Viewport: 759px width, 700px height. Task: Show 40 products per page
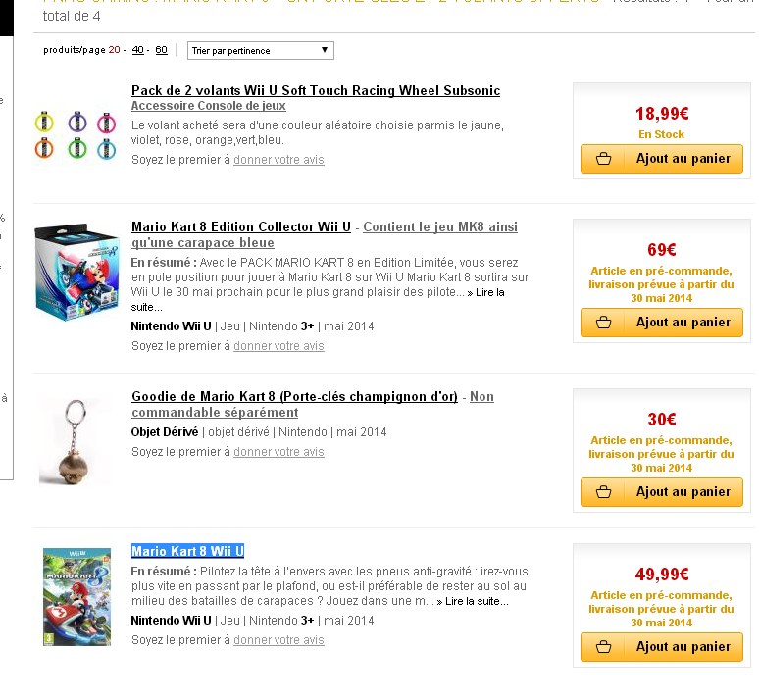138,50
